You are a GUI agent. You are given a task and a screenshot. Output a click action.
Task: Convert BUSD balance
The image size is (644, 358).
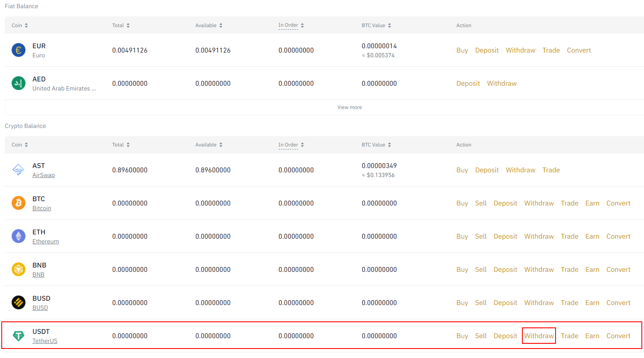(x=619, y=303)
